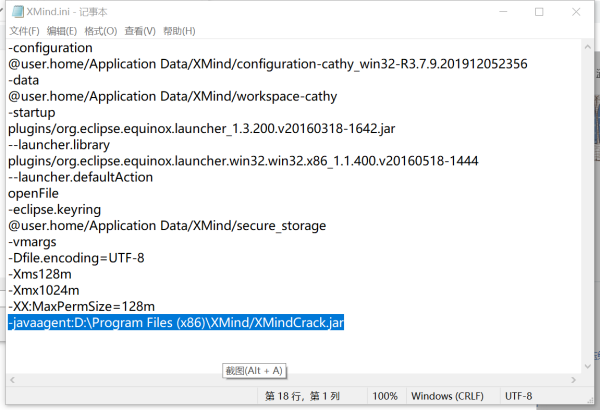This screenshot has height=410, width=600.
Task: Open the 文件(F) menu
Action: point(24,31)
